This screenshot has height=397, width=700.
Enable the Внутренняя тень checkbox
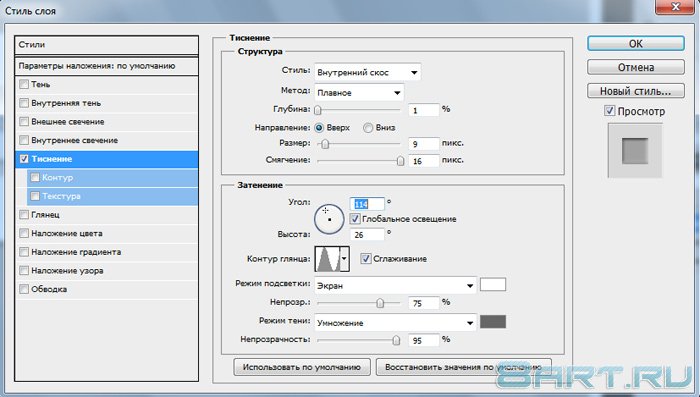click(x=24, y=103)
